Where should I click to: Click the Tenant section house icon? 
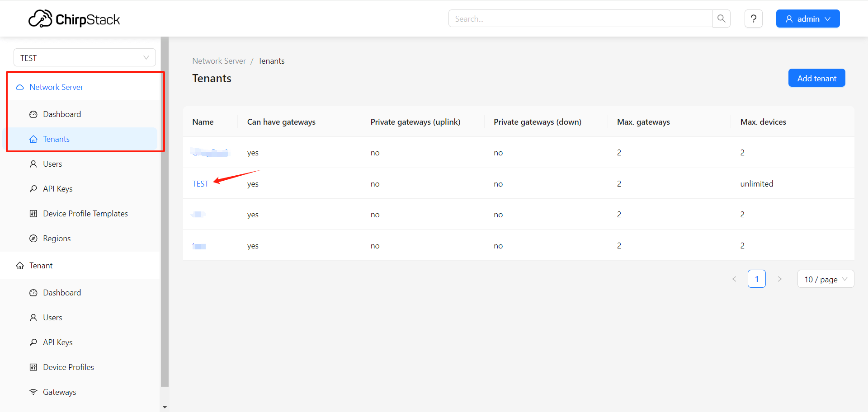click(20, 266)
